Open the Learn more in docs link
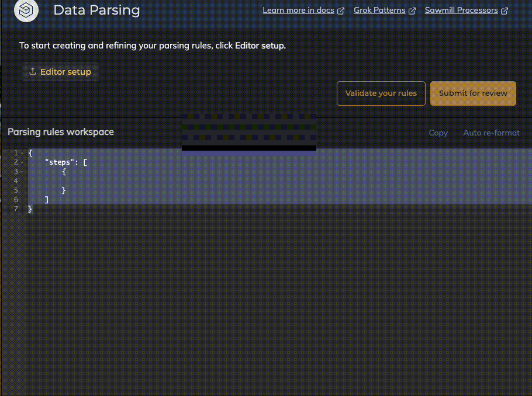This screenshot has height=396, width=532. (298, 11)
